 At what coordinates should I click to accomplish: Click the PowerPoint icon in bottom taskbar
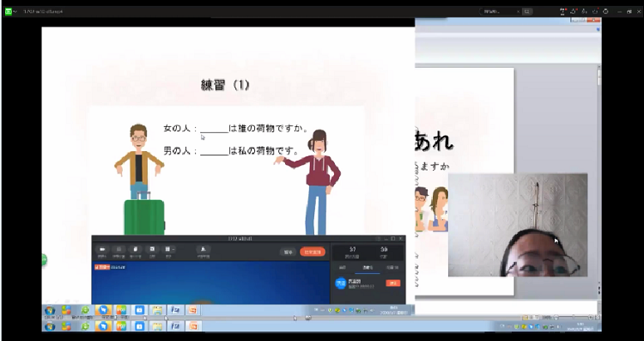pyautogui.click(x=193, y=326)
